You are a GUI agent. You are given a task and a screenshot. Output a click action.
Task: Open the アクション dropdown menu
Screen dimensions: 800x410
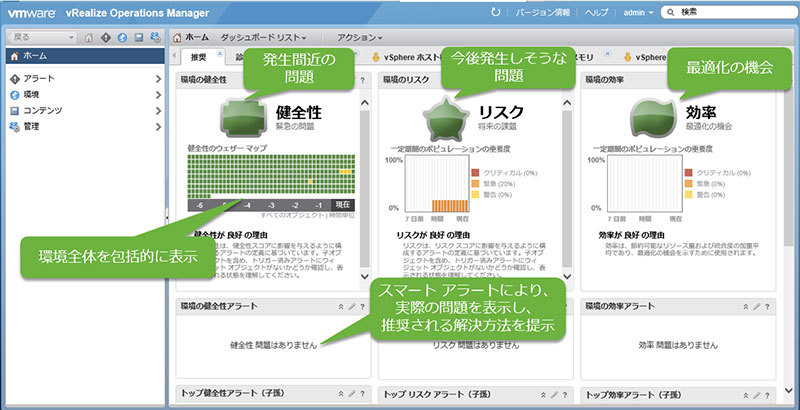(360, 37)
